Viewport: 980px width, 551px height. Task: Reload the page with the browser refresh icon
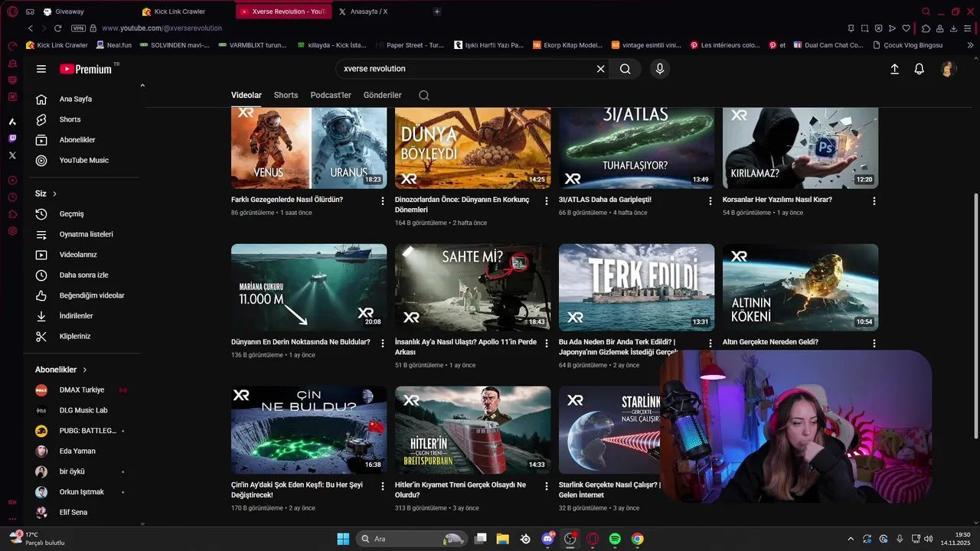[x=57, y=28]
